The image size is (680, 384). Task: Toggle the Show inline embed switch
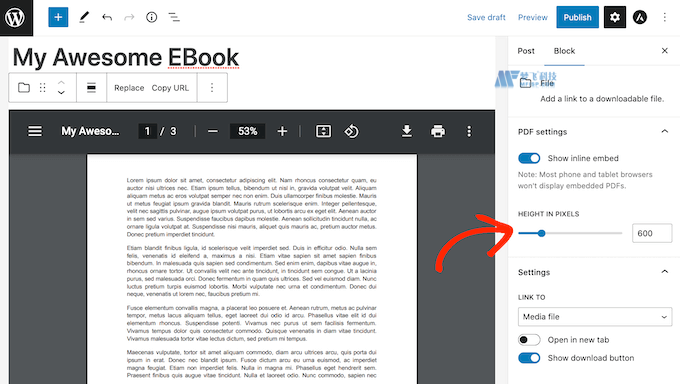529,158
